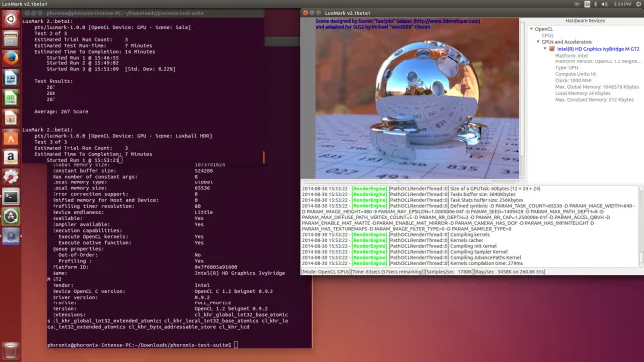Toggle the Intel HD Graphics IvyBridge device checkbox

coord(552,49)
